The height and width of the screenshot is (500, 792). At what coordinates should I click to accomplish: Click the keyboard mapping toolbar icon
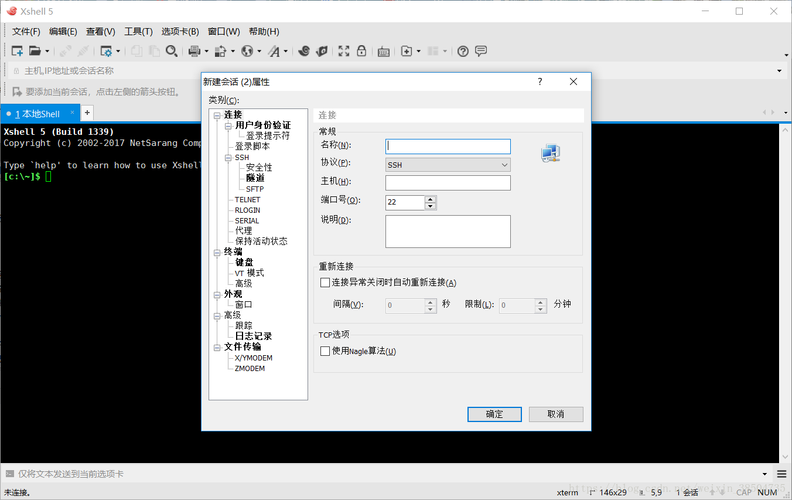pos(384,52)
